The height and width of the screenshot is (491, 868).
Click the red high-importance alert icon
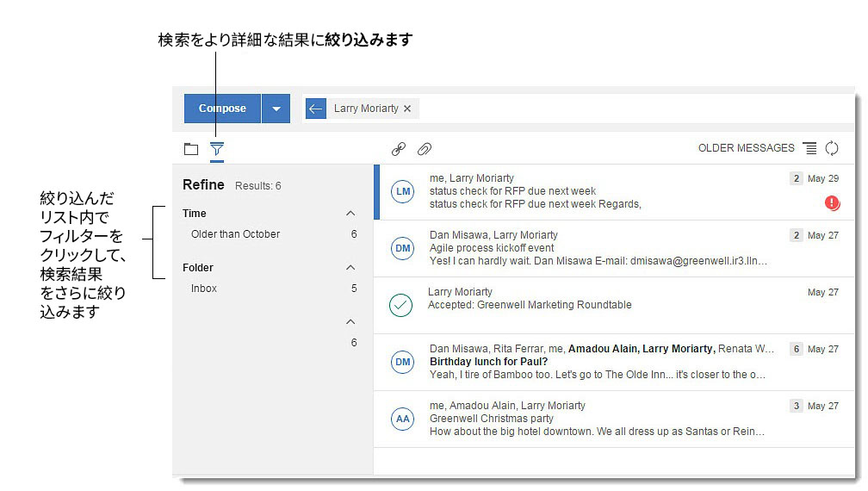click(832, 203)
